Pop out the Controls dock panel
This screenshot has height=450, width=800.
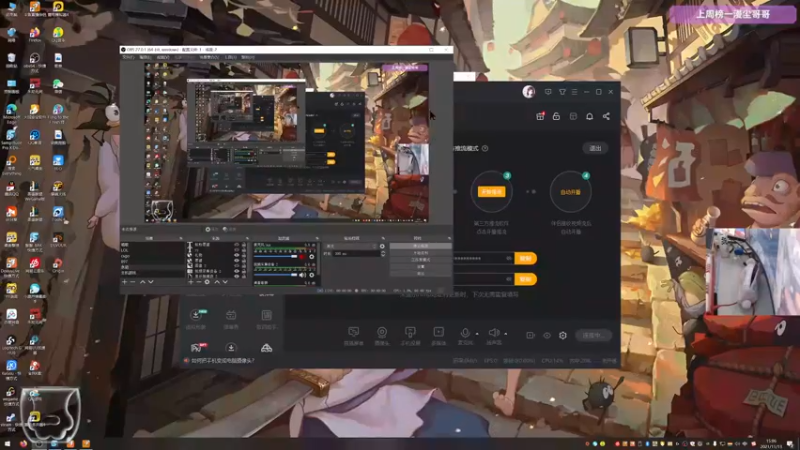[x=449, y=238]
